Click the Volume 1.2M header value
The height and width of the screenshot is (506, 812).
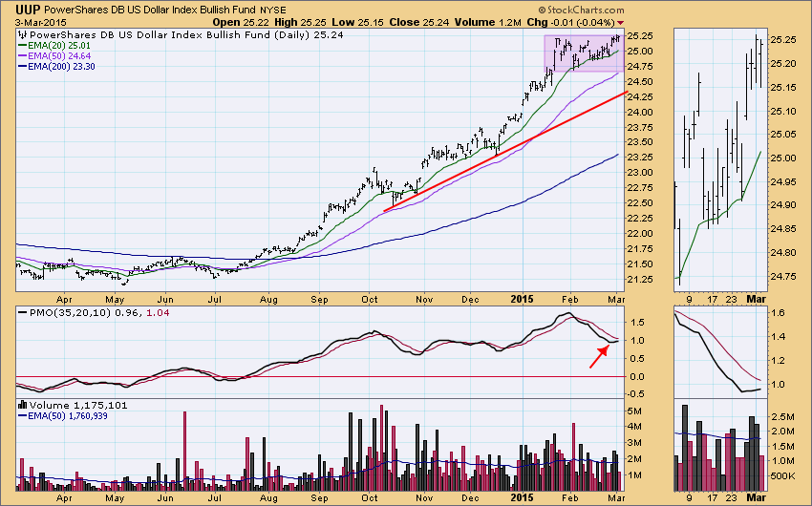pyautogui.click(x=488, y=22)
